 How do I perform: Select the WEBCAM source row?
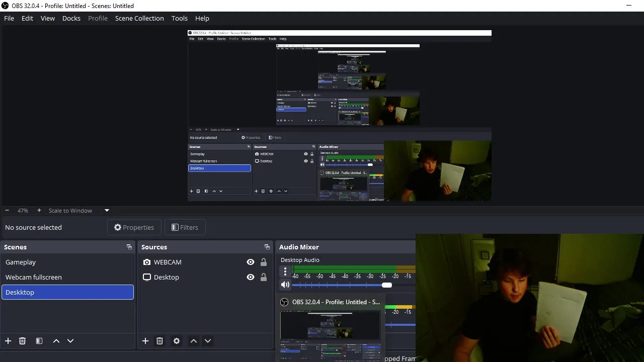[205, 262]
